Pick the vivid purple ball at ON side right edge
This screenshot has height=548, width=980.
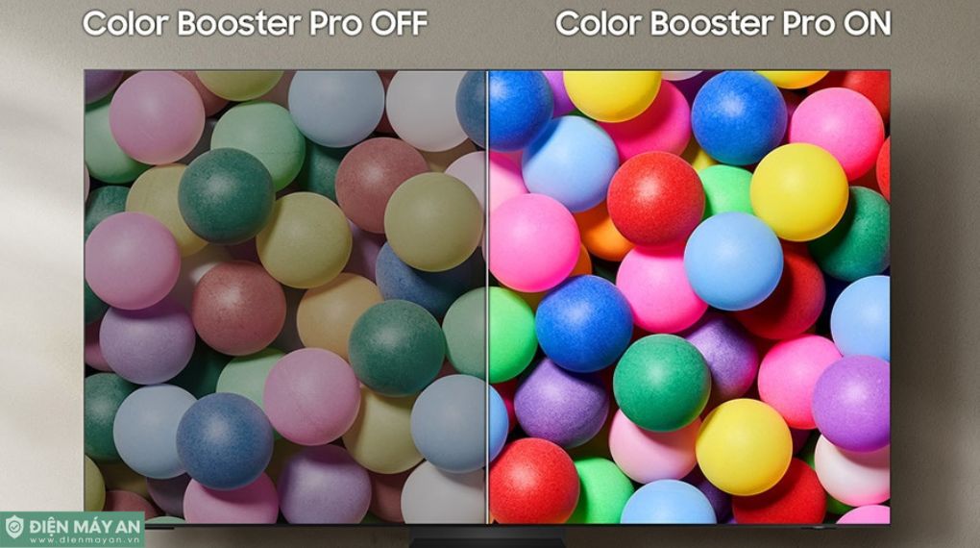[851, 404]
